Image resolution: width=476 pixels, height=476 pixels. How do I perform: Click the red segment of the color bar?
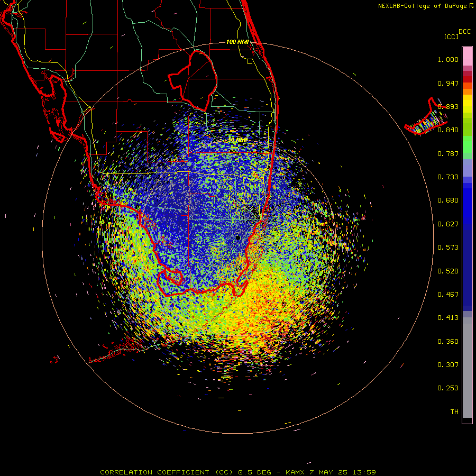[x=467, y=79]
